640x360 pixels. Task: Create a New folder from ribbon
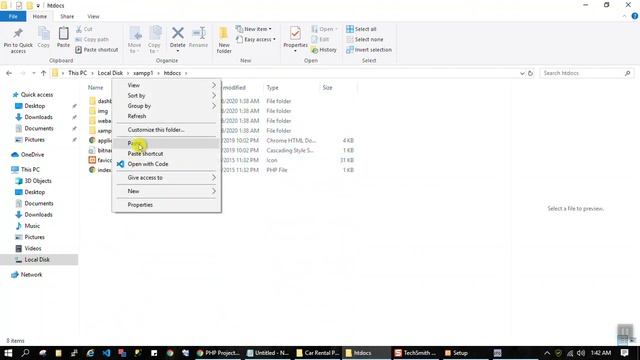pyautogui.click(x=224, y=40)
